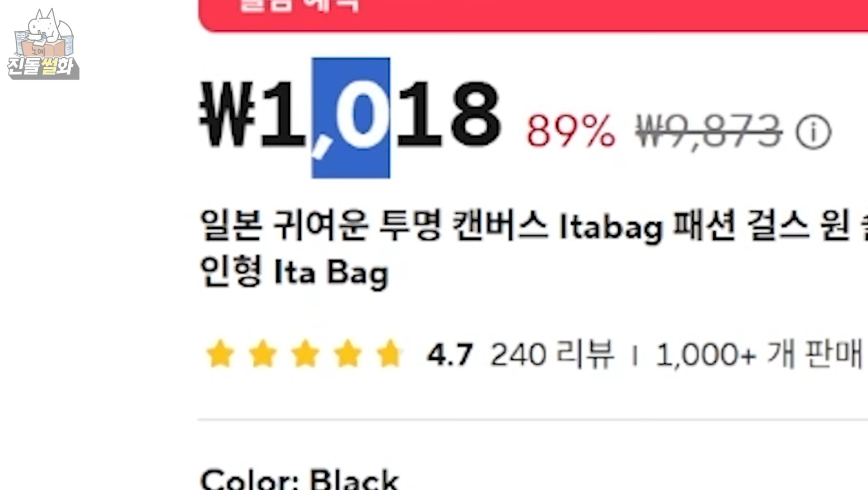868x490 pixels.
Task: Click the second yellow rating star
Action: click(263, 354)
